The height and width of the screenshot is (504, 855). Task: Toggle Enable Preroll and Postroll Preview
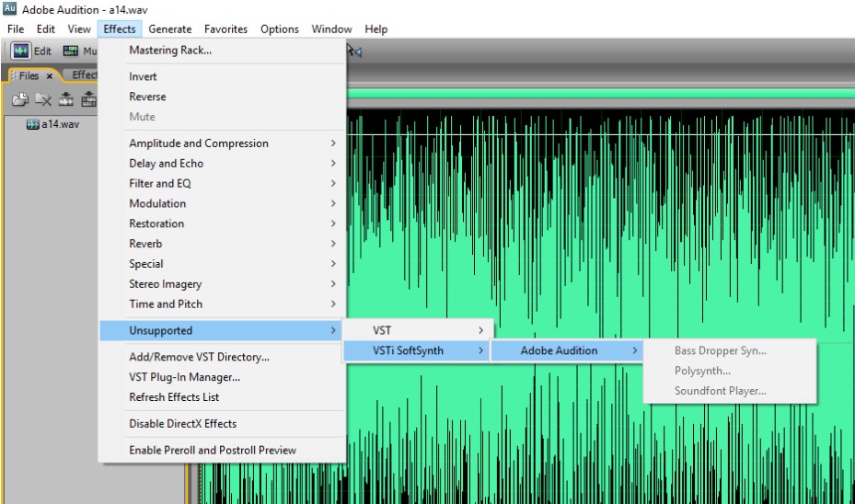(x=222, y=450)
